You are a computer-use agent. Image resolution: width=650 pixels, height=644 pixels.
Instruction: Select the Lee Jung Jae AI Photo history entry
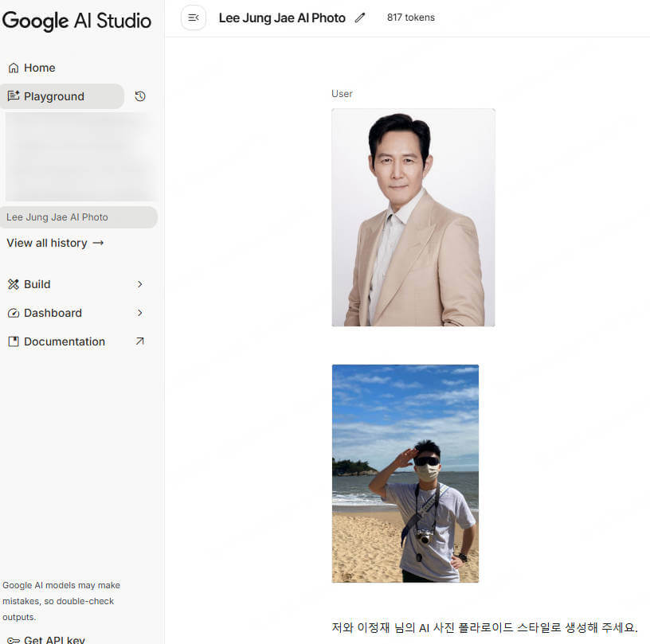tap(57, 217)
